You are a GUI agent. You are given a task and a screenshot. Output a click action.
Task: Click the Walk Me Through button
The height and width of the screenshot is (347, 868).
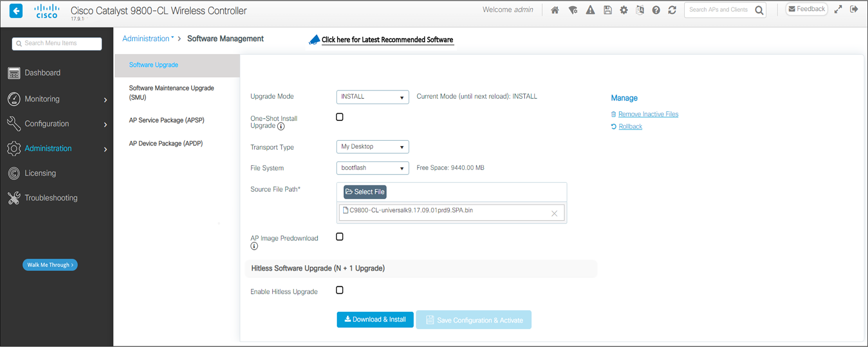50,265
